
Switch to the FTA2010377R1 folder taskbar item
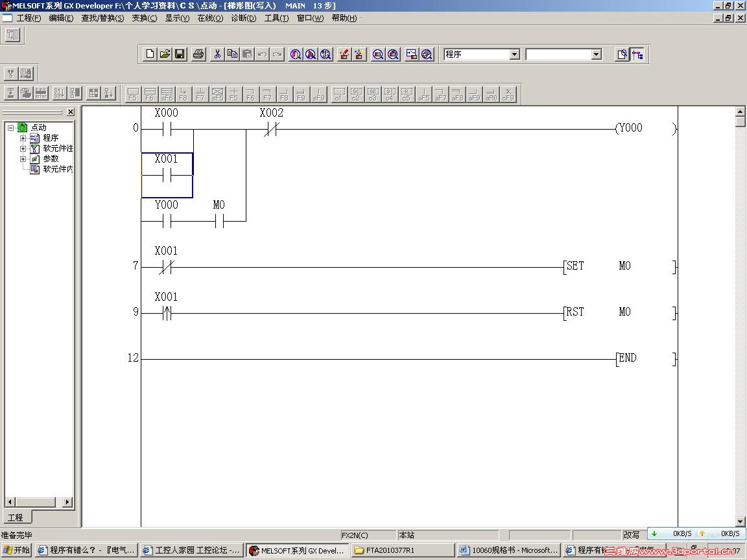point(403,550)
